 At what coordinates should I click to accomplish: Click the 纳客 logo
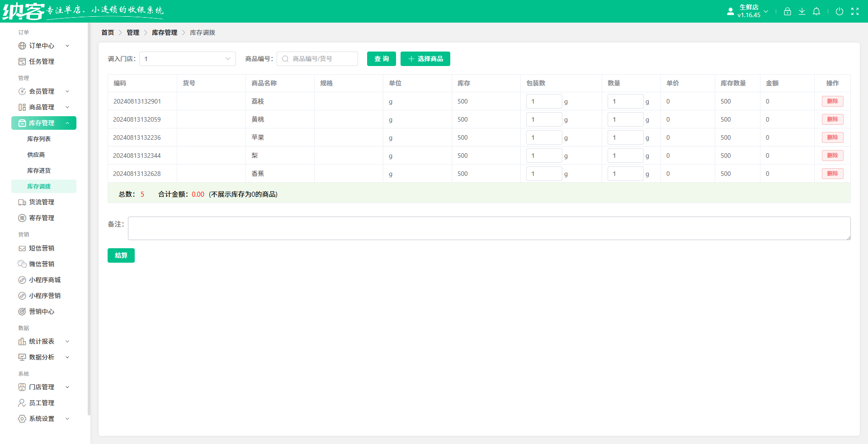pyautogui.click(x=24, y=11)
